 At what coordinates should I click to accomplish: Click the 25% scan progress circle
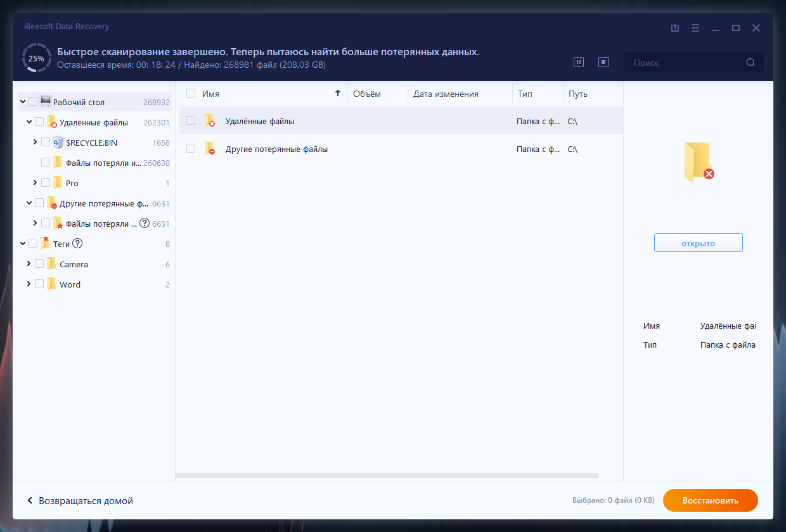point(36,58)
